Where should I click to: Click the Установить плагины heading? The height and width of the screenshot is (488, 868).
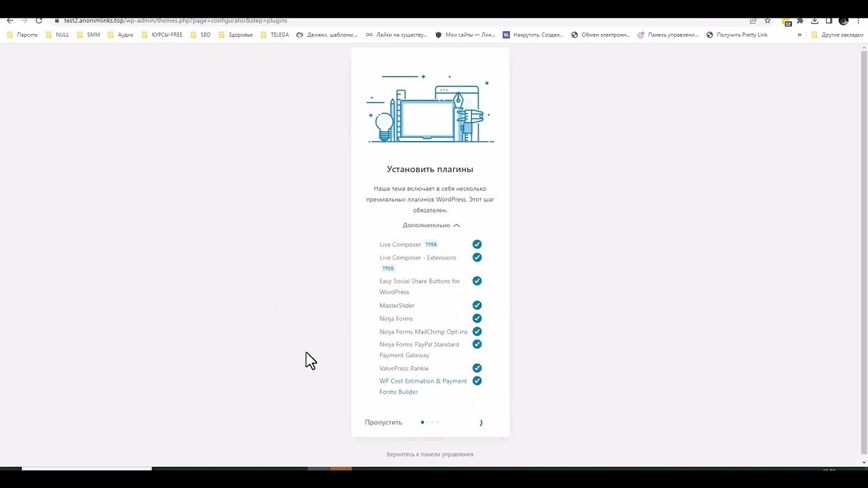click(x=430, y=169)
